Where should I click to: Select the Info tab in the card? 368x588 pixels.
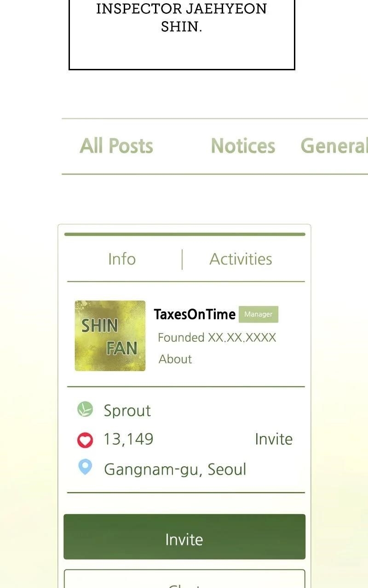coord(122,259)
